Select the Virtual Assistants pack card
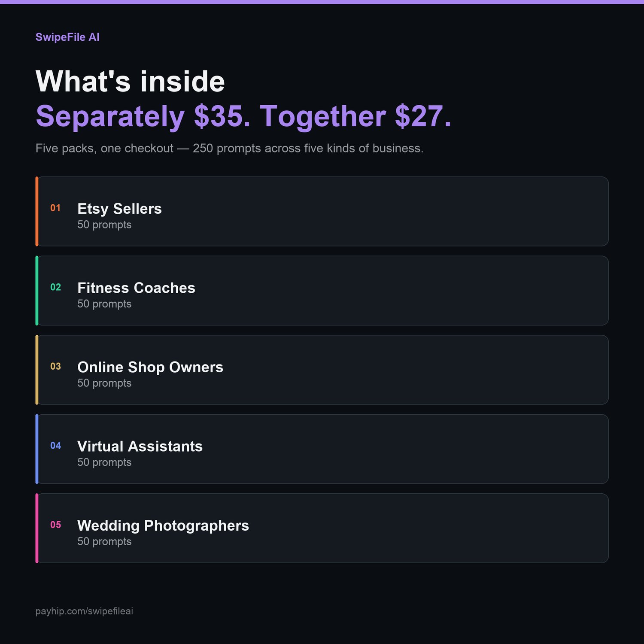The width and height of the screenshot is (644, 644). click(322, 449)
